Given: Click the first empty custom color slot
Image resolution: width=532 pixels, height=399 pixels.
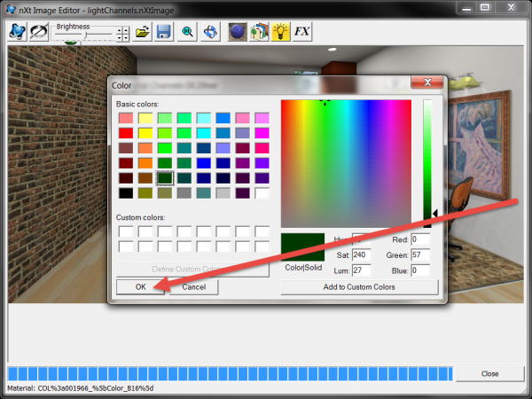Looking at the screenshot, I should [126, 231].
